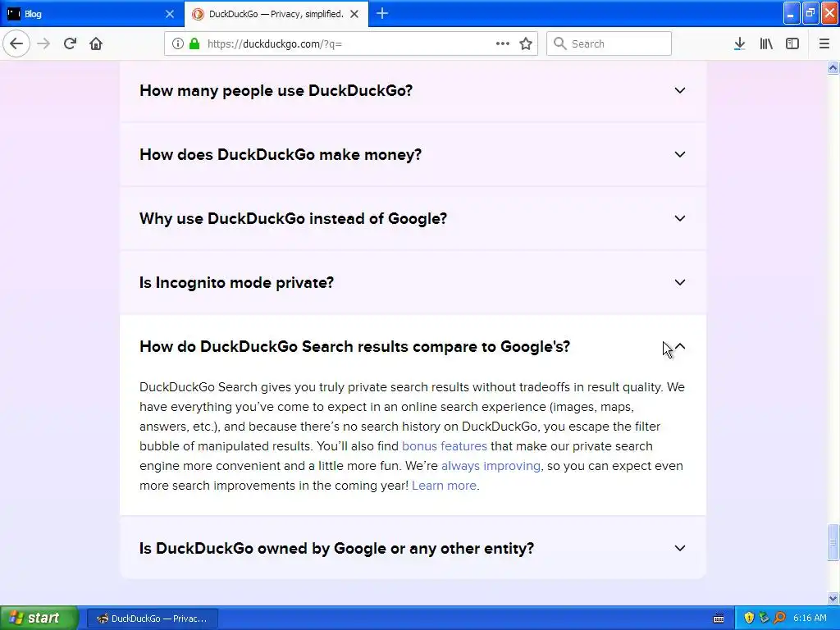Show site information icon in address bar
This screenshot has height=630, width=840.
click(x=178, y=44)
